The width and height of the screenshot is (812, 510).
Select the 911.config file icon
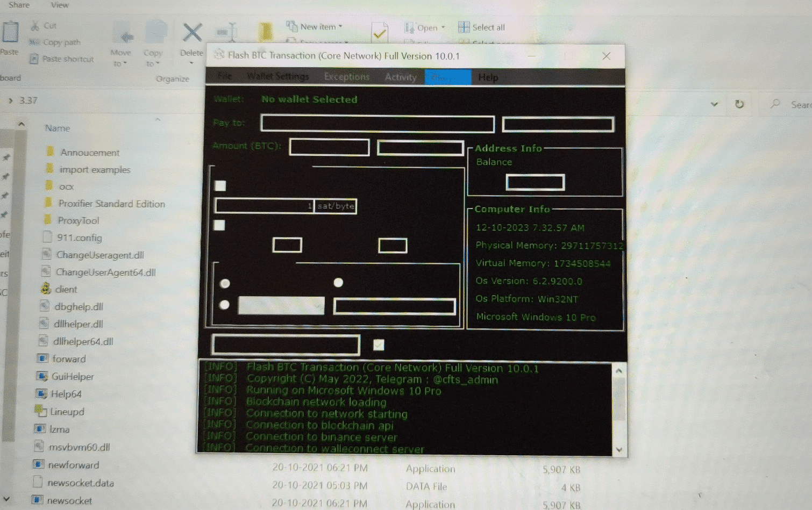click(x=47, y=237)
